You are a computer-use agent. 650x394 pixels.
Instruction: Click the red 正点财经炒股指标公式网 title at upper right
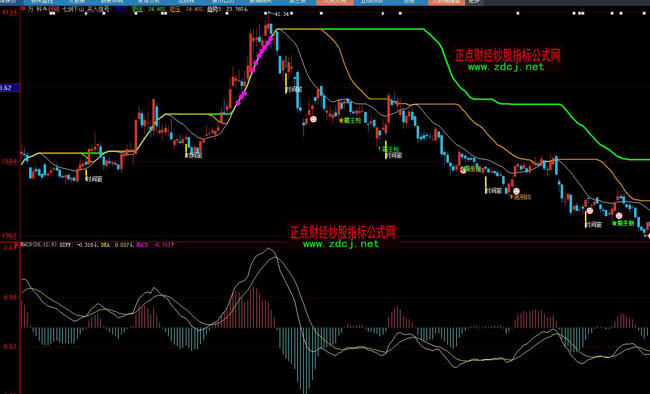(508, 55)
